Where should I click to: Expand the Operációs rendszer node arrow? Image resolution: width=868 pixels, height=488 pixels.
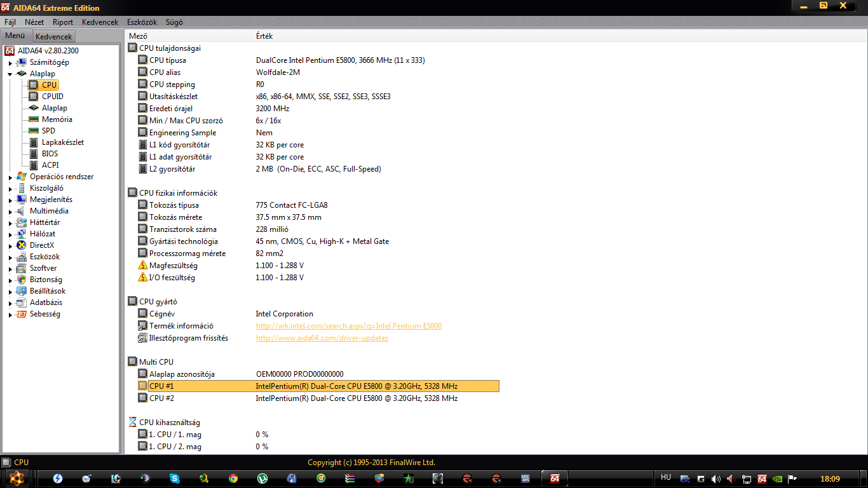(10, 177)
